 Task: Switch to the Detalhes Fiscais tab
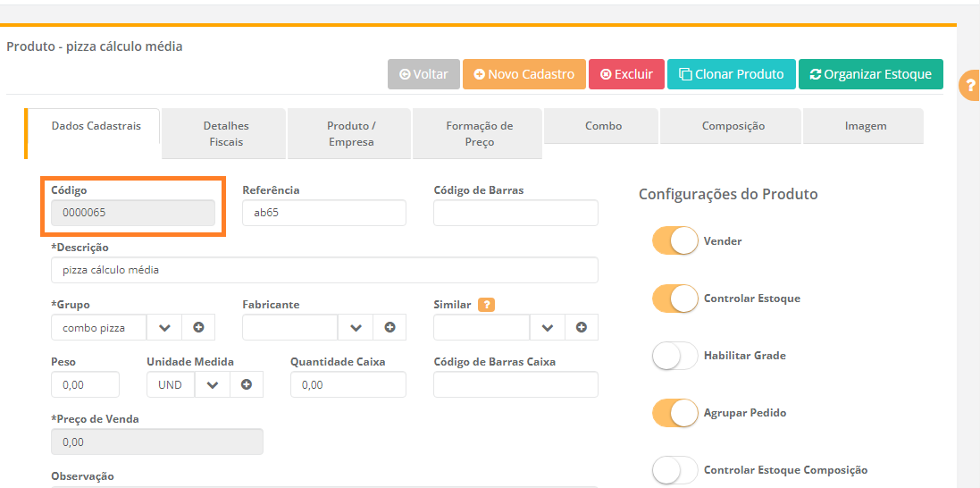pyautogui.click(x=226, y=134)
